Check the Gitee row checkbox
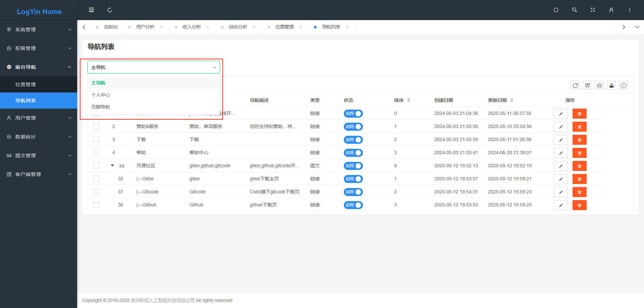644x308 pixels. 96,179
